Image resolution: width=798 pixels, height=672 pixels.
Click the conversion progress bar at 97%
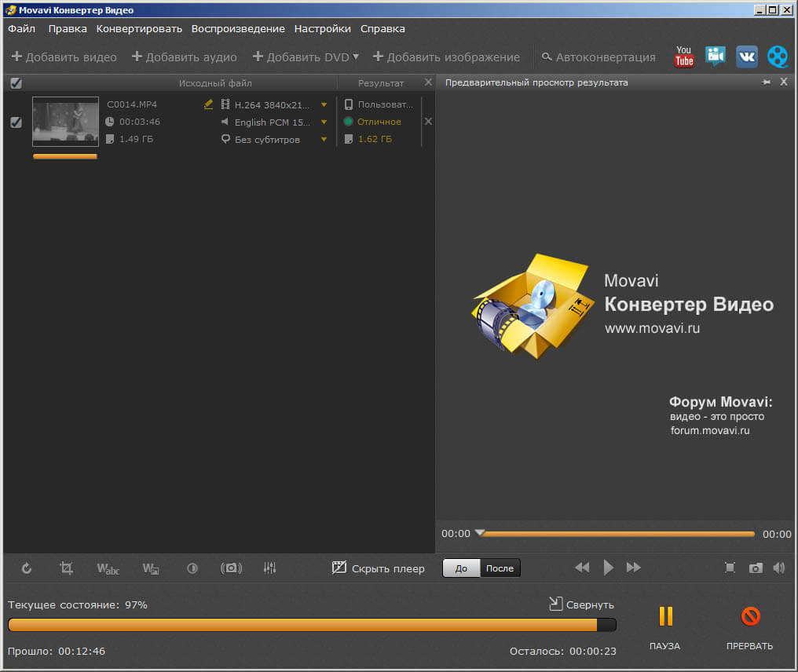[x=312, y=625]
